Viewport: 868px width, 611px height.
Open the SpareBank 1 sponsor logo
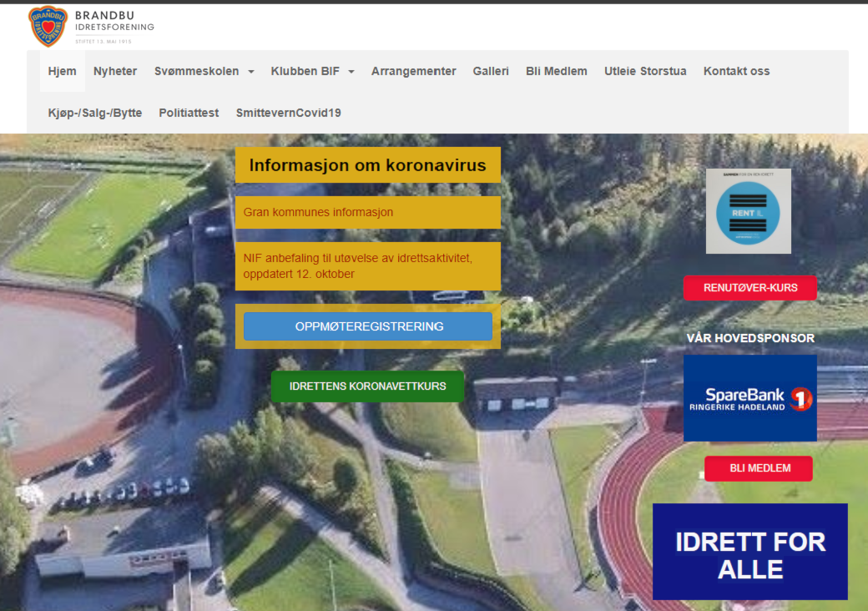pyautogui.click(x=749, y=398)
